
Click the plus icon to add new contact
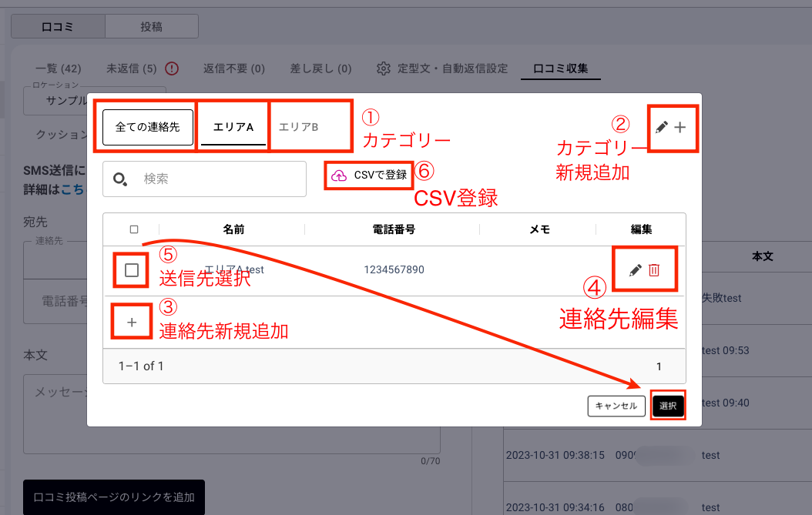click(132, 322)
